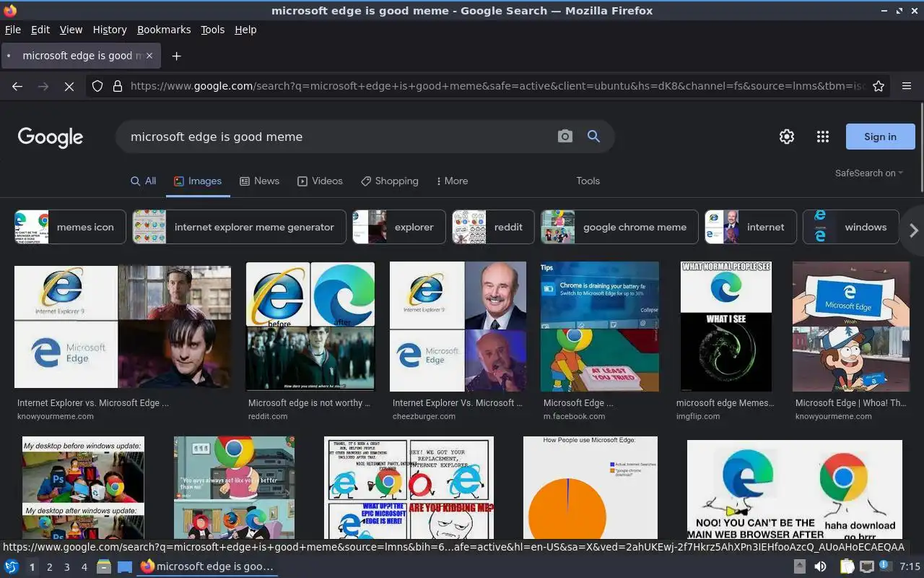Screen dimensions: 924x578
Task: Open the Tools filter panel
Action: pyautogui.click(x=588, y=181)
